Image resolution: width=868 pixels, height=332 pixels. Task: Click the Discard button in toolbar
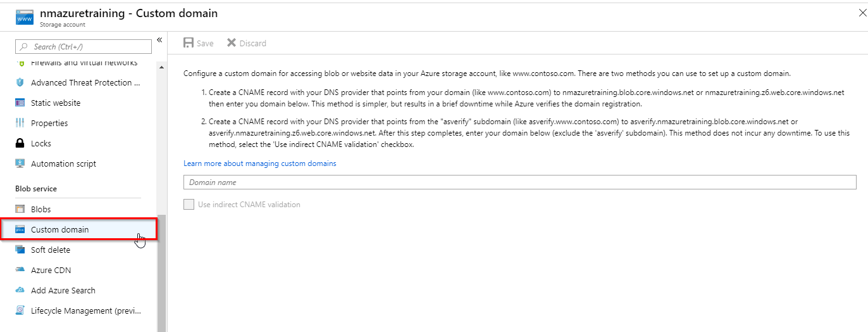pyautogui.click(x=246, y=43)
